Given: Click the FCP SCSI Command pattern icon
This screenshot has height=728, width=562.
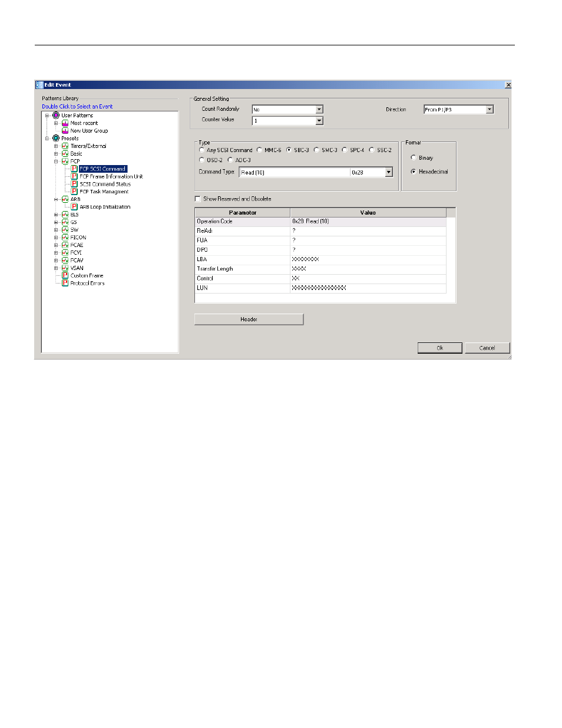Looking at the screenshot, I should pyautogui.click(x=74, y=169).
